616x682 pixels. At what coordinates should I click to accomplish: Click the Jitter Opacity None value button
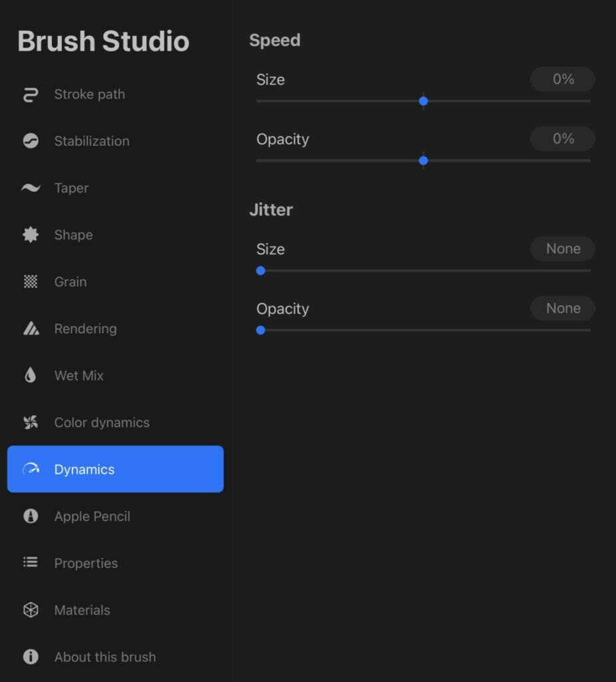coord(563,308)
